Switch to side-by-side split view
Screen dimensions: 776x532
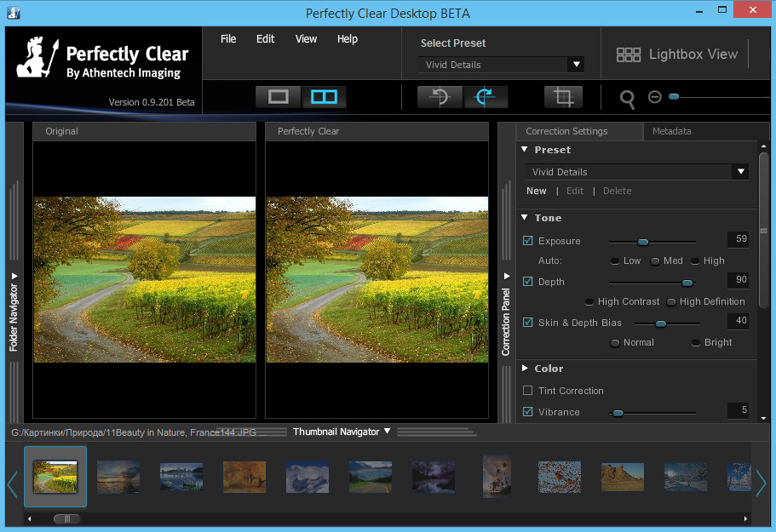point(324,97)
